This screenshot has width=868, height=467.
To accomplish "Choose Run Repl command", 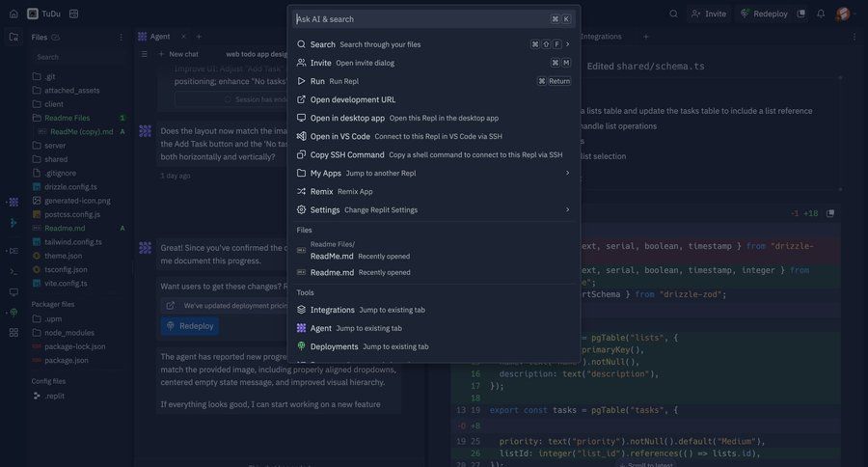I will (x=434, y=81).
